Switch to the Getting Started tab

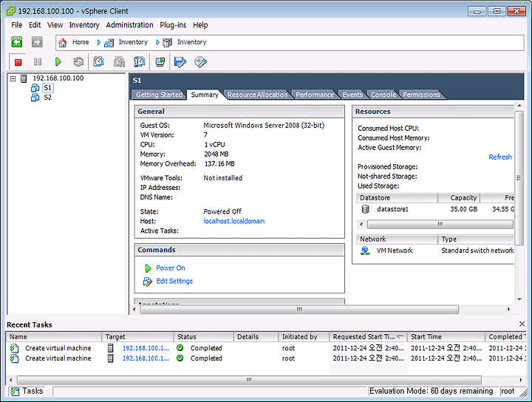tap(159, 95)
